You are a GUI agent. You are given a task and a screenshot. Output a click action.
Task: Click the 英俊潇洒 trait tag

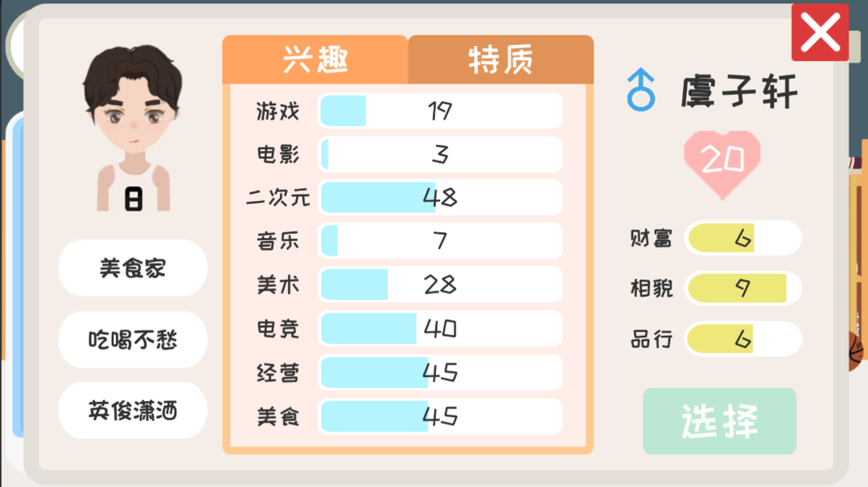point(133,411)
